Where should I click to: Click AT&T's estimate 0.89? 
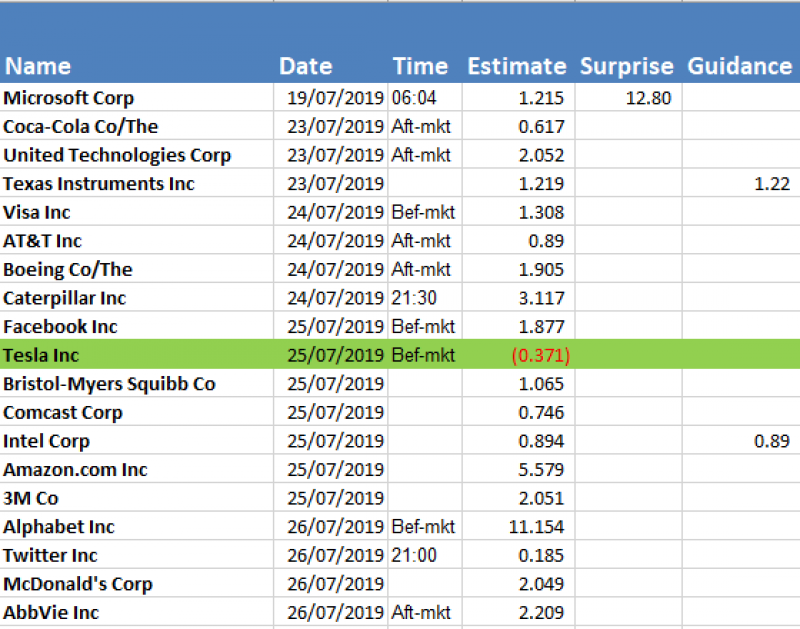pyautogui.click(x=546, y=240)
